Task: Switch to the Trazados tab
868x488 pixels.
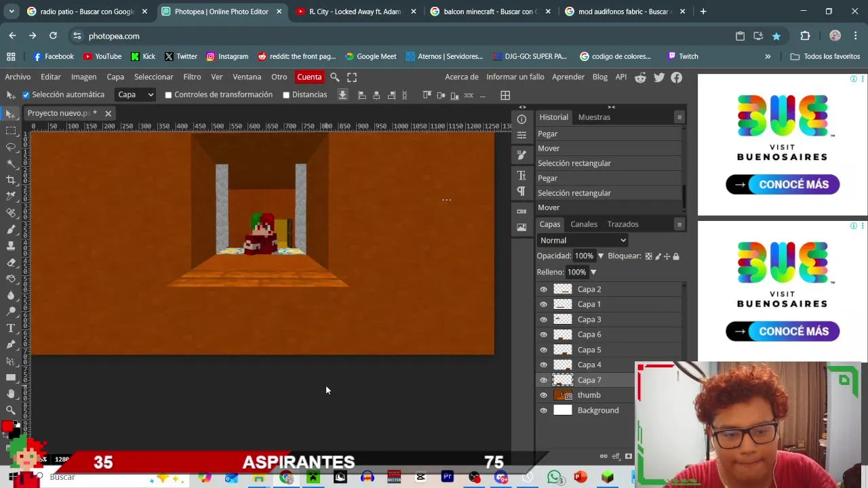Action: (623, 224)
